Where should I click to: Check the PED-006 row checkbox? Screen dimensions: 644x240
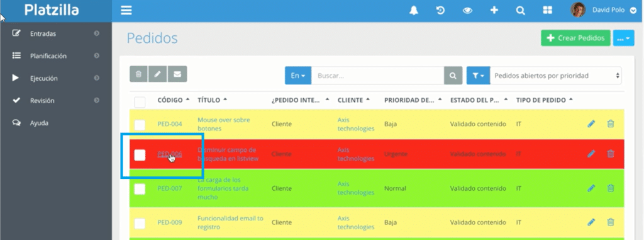(x=140, y=155)
